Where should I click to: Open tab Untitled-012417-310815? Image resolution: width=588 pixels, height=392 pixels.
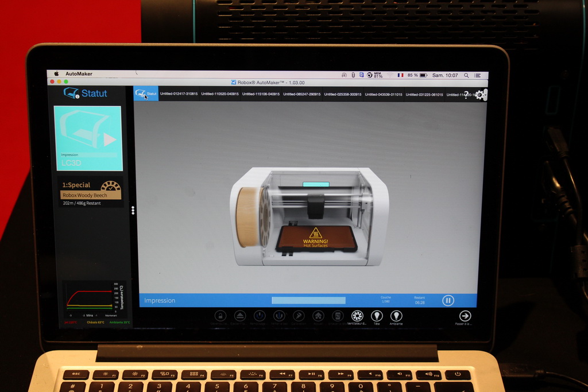point(179,94)
